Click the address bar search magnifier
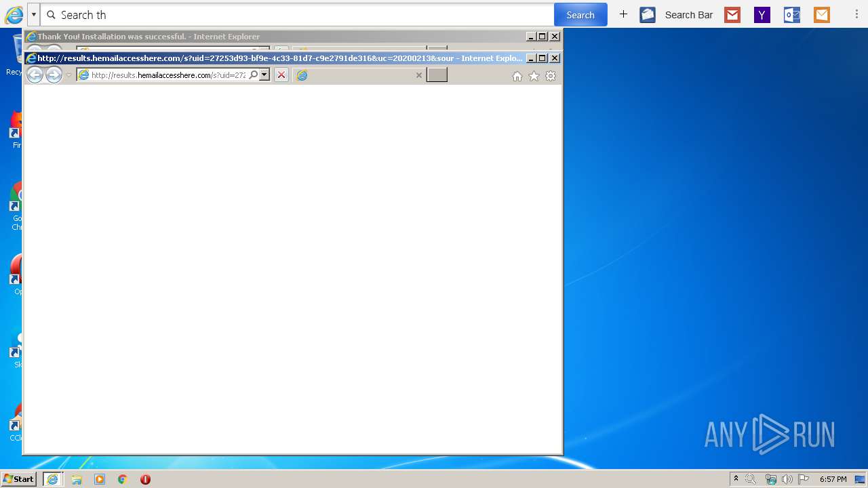 [x=254, y=75]
